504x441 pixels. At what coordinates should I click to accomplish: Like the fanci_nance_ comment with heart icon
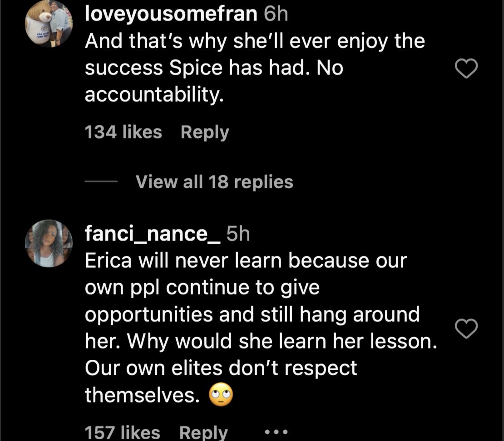466,329
